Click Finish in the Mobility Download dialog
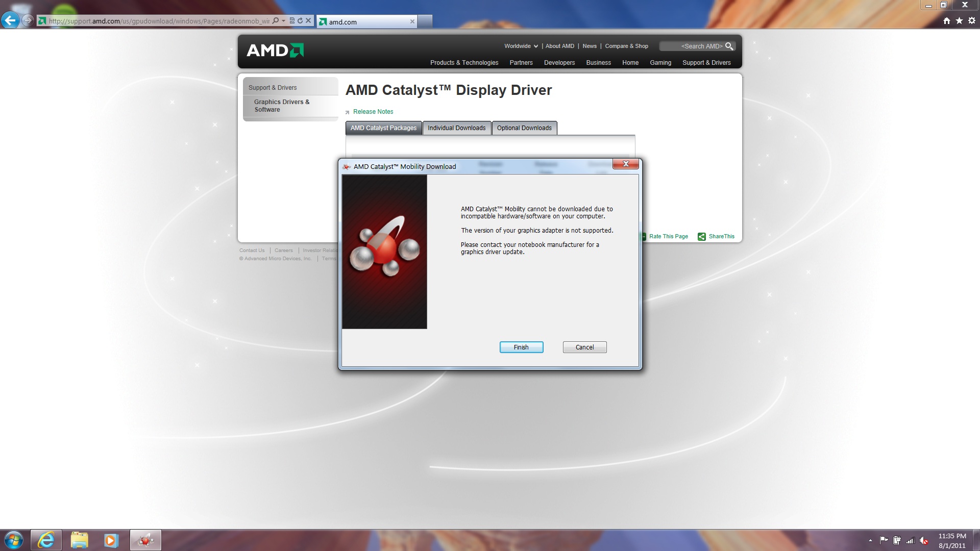 [x=521, y=347]
